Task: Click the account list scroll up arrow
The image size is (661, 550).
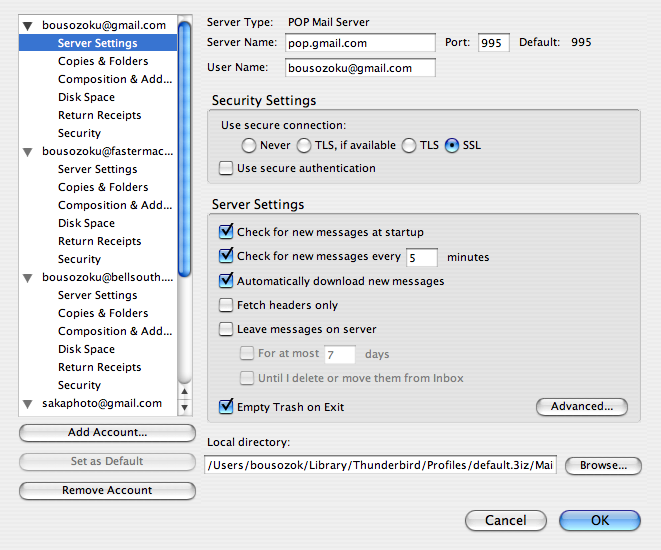Action: pos(185,392)
